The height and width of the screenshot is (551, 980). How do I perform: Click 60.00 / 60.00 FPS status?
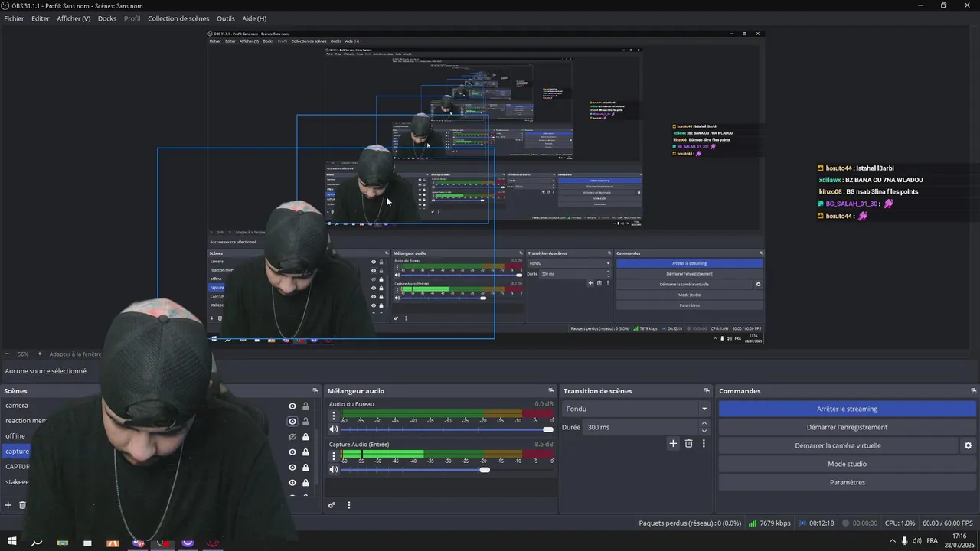[x=948, y=523]
